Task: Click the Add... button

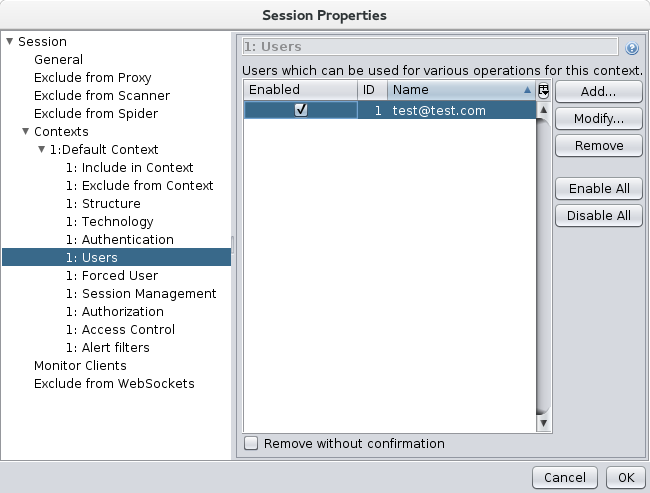Action: [x=599, y=91]
